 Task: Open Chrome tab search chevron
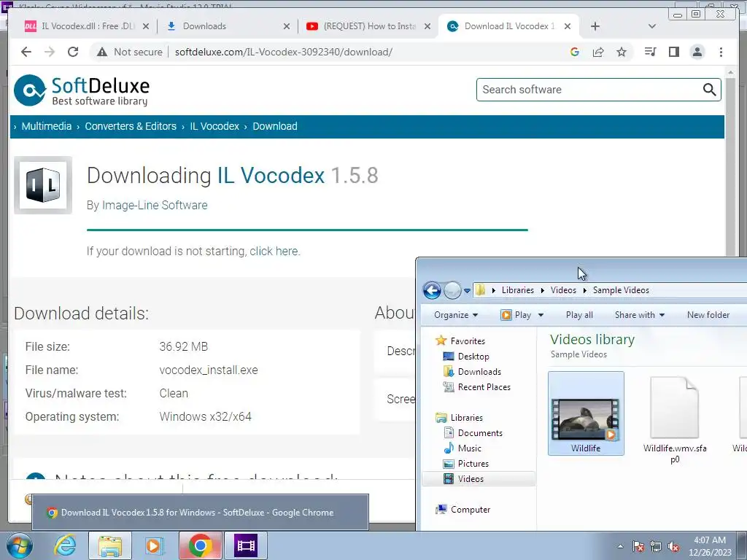[x=652, y=26]
